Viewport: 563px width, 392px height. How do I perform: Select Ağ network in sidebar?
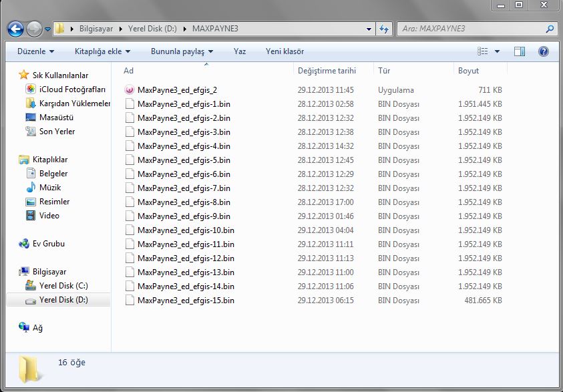click(31, 327)
